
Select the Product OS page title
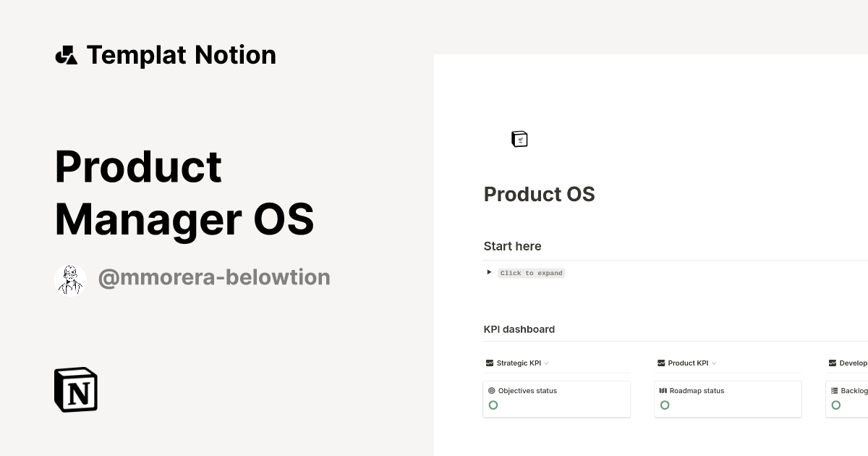(539, 194)
